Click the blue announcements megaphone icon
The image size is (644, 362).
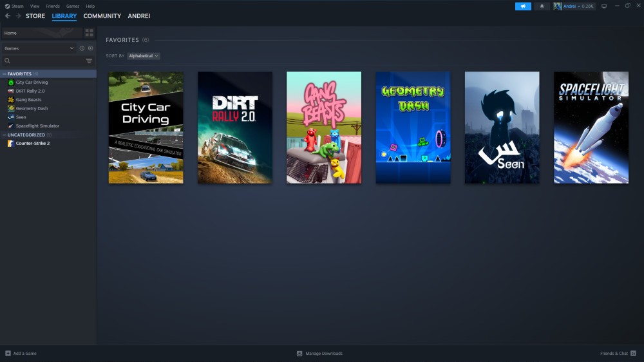point(523,6)
